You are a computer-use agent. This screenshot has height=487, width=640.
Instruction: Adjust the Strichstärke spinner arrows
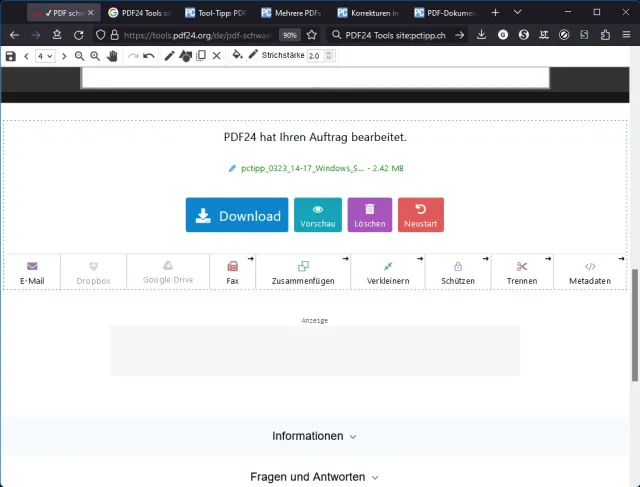[x=329, y=56]
